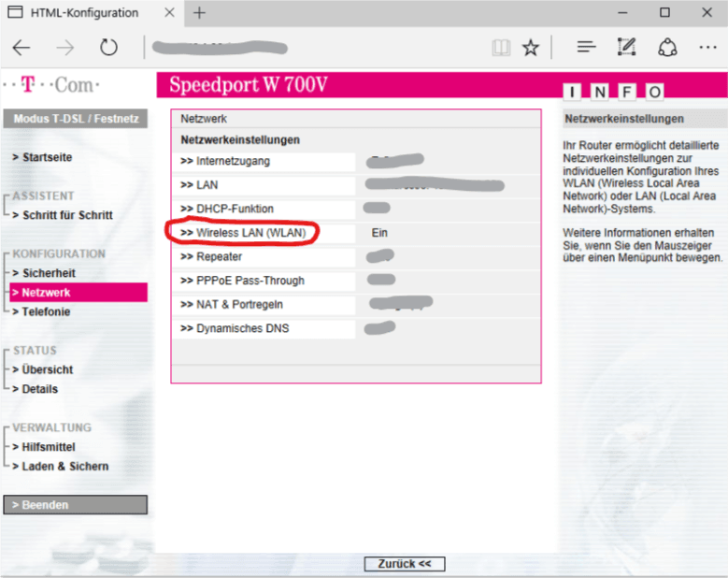Click the Zurück << button
728x578 pixels.
405,564
